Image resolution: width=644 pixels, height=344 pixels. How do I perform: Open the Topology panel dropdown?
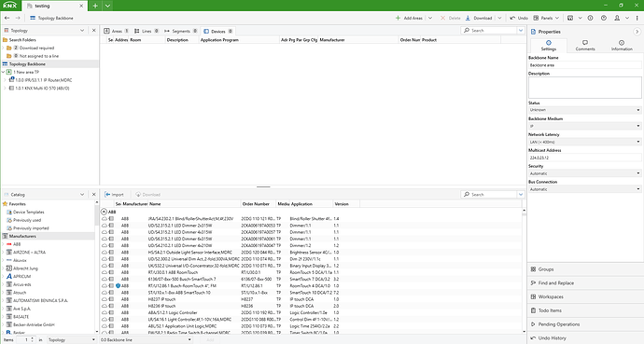(82, 31)
